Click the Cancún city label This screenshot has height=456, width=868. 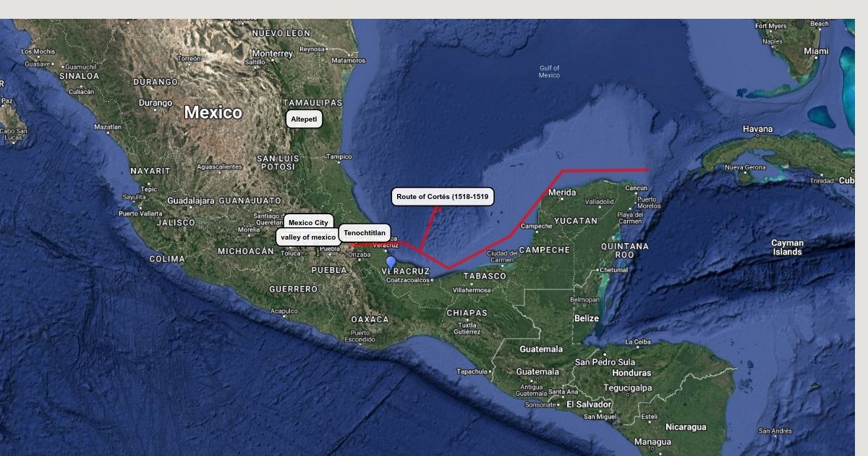pyautogui.click(x=636, y=188)
